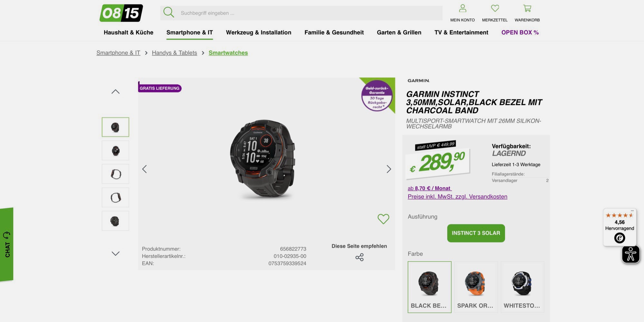The image size is (644, 322).
Task: Show next product image with right arrow
Action: coord(389,169)
